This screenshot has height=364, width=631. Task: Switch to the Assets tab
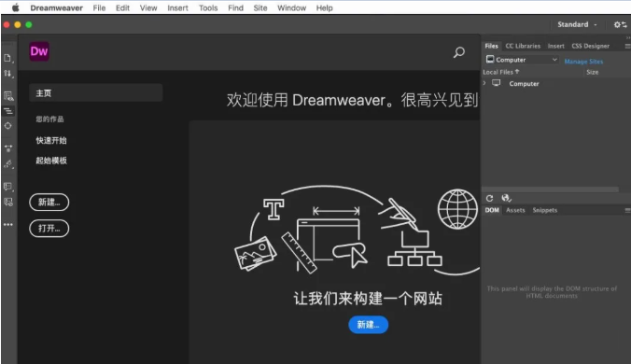pyautogui.click(x=515, y=210)
